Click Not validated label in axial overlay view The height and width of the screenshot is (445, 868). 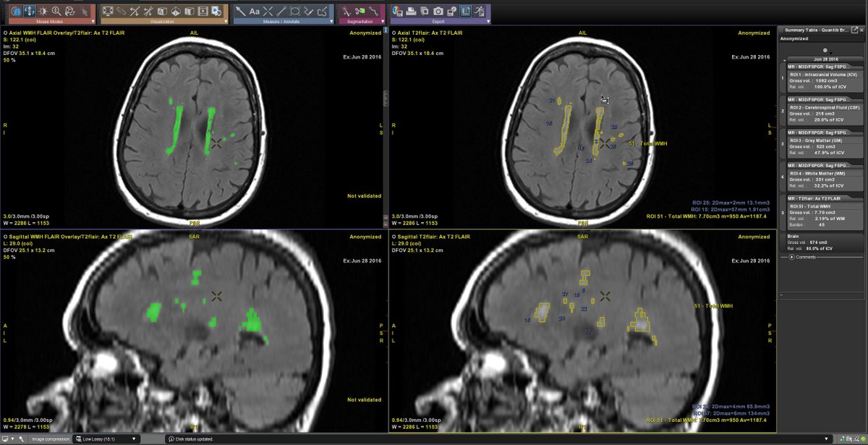coord(365,195)
